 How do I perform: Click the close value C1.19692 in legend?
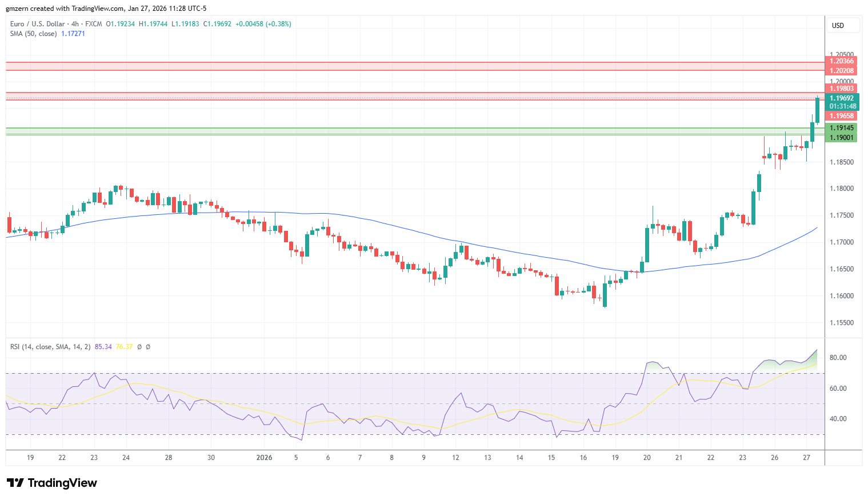tap(217, 24)
